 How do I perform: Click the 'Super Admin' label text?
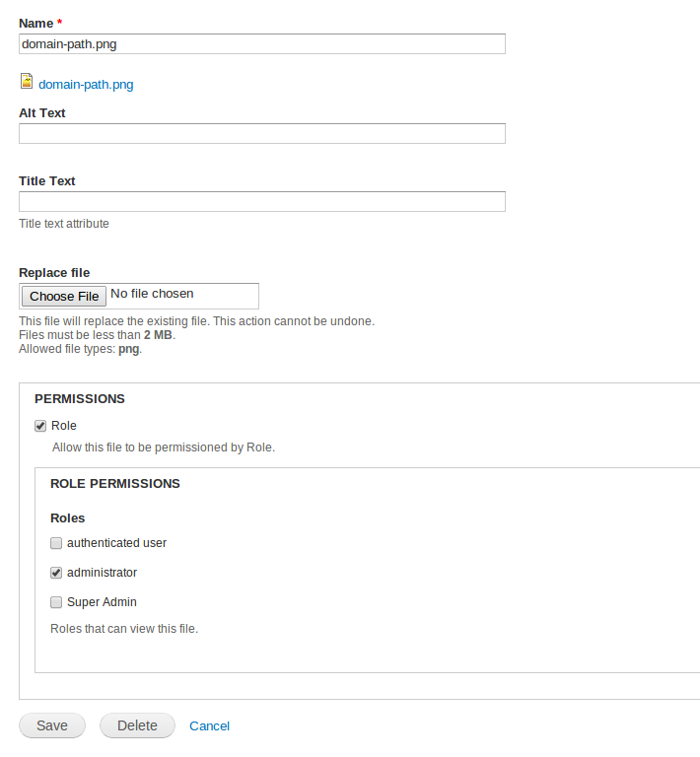coord(102,602)
